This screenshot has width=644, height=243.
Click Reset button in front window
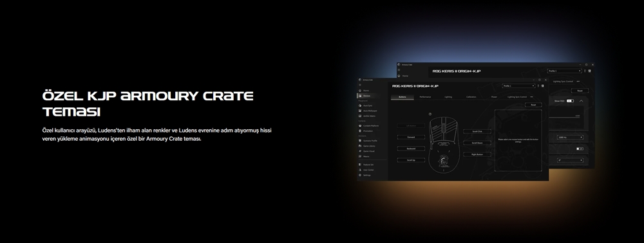tap(533, 105)
